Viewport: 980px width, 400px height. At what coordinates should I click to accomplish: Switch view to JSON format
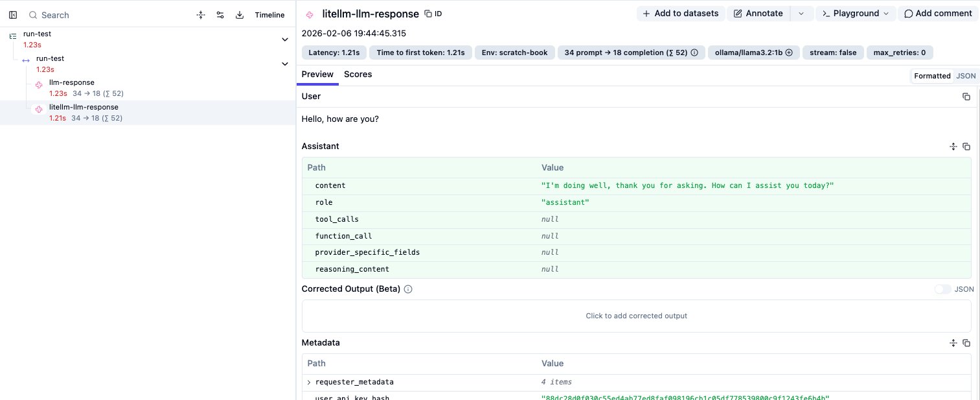966,76
